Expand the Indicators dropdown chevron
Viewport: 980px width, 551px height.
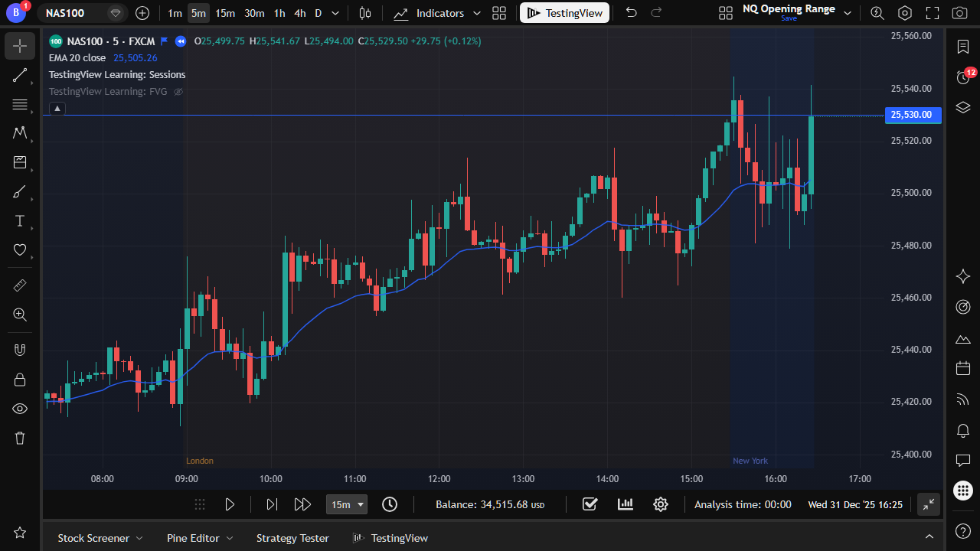[477, 13]
